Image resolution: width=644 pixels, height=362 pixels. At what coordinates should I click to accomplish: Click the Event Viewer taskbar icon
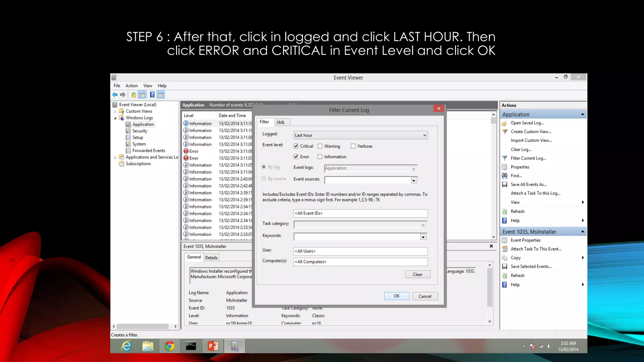(x=234, y=346)
